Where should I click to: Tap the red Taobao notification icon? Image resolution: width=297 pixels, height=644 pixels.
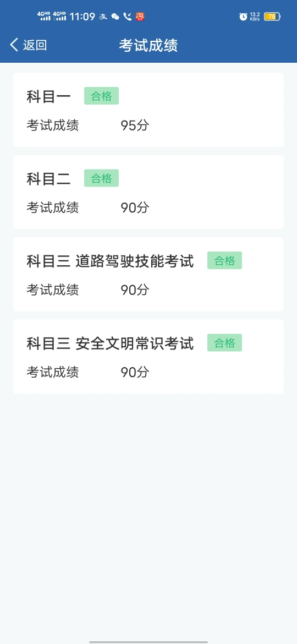[x=140, y=17]
